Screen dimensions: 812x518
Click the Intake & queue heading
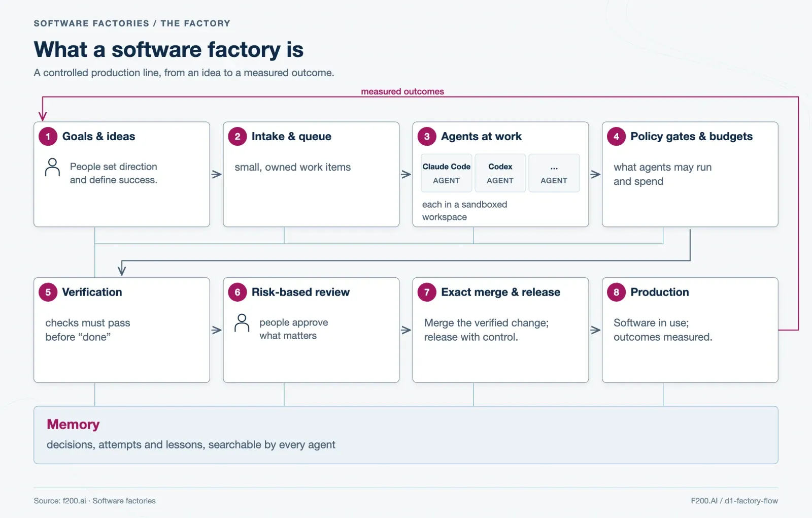pos(291,137)
